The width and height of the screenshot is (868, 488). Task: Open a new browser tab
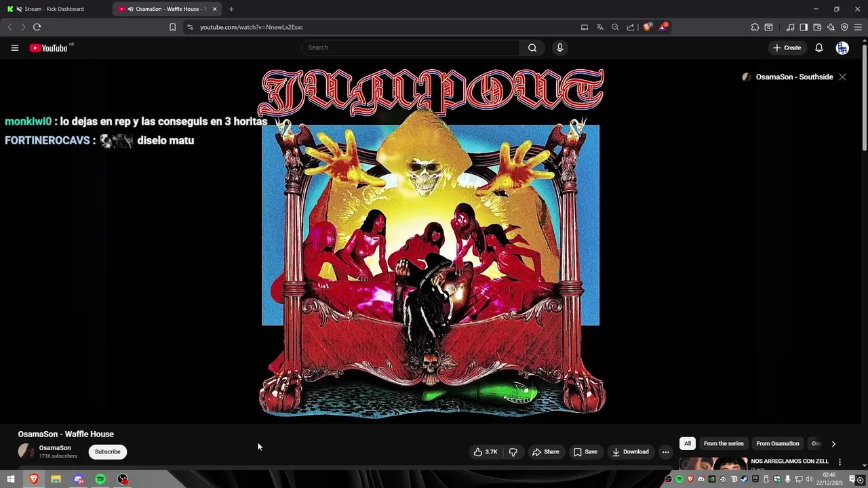click(231, 9)
